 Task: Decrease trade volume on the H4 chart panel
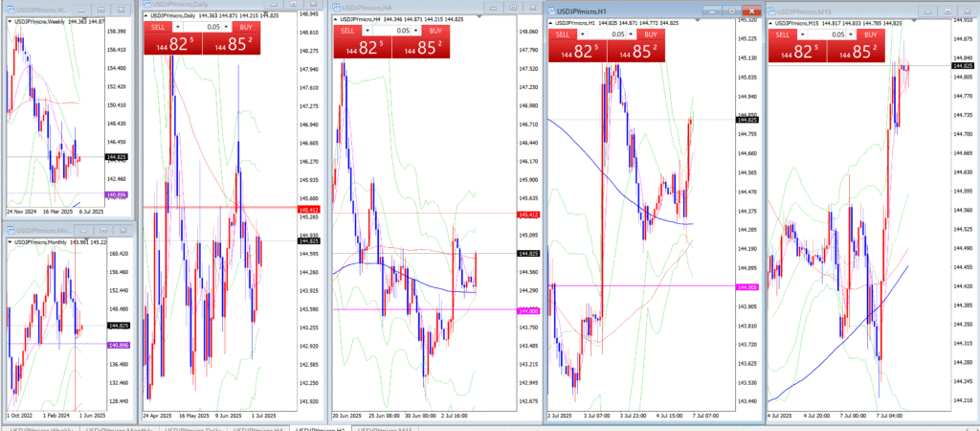point(367,30)
